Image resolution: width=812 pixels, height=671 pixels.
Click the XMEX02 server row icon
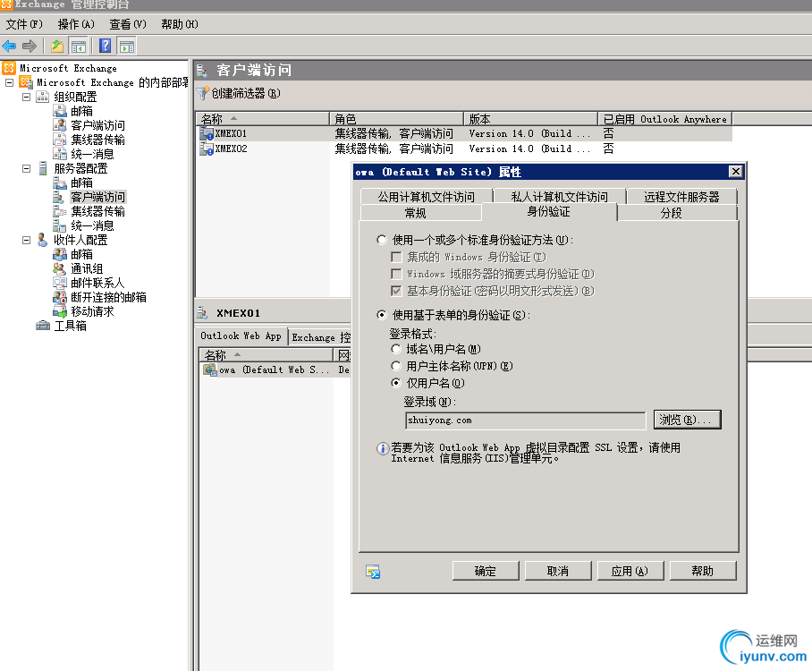207,149
